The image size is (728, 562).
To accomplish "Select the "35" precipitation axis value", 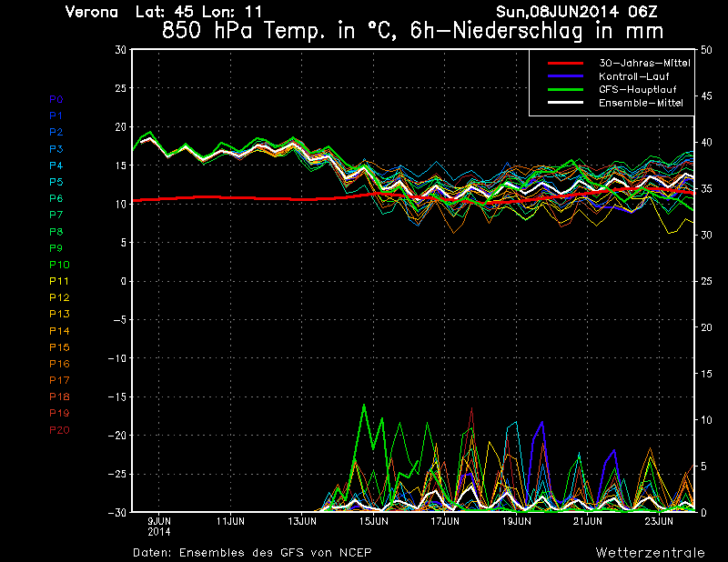I will pyautogui.click(x=706, y=189).
